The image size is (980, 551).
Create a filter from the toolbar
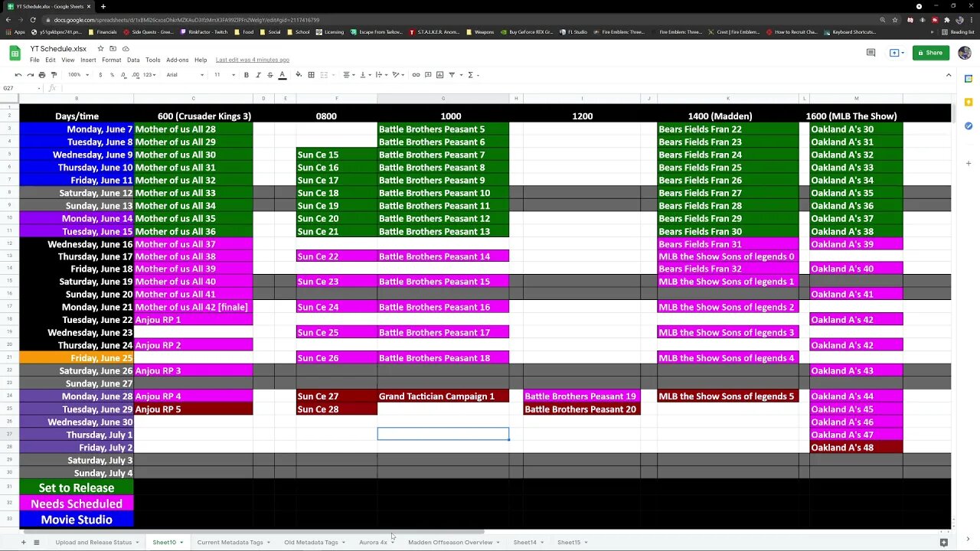click(x=453, y=75)
